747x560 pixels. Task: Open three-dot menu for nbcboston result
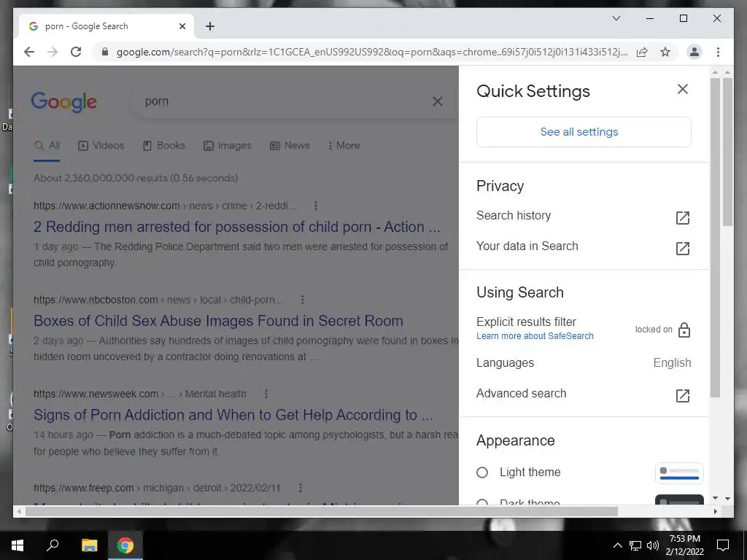coord(302,300)
